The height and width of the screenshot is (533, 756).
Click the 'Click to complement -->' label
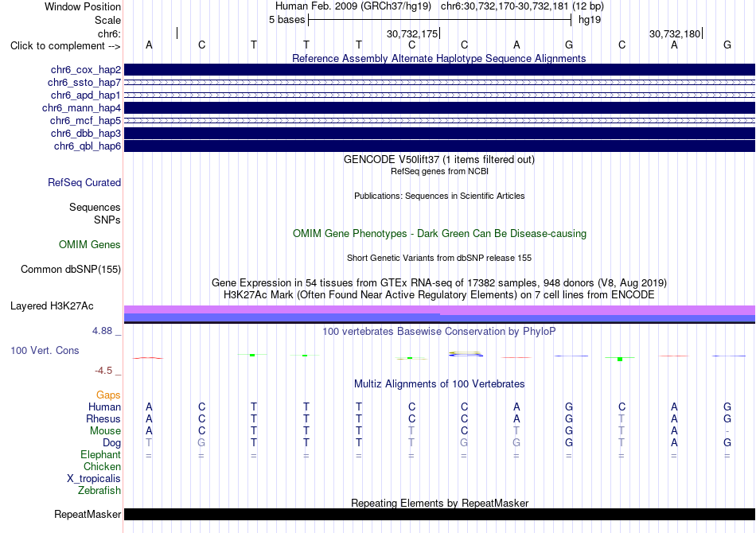click(65, 46)
